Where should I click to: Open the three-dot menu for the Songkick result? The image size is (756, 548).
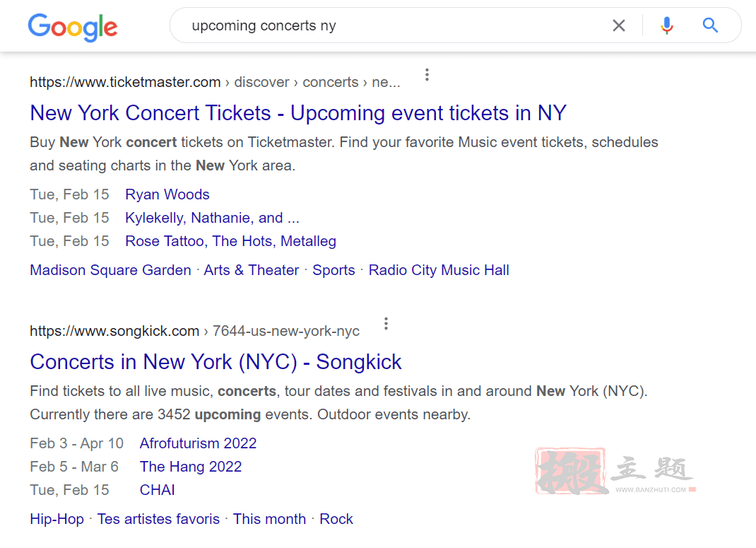click(386, 324)
